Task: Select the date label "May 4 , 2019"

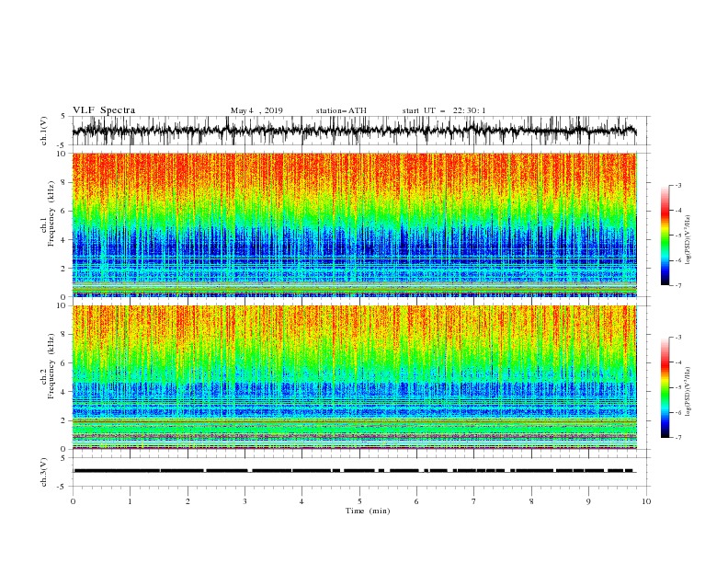Action: (256, 110)
